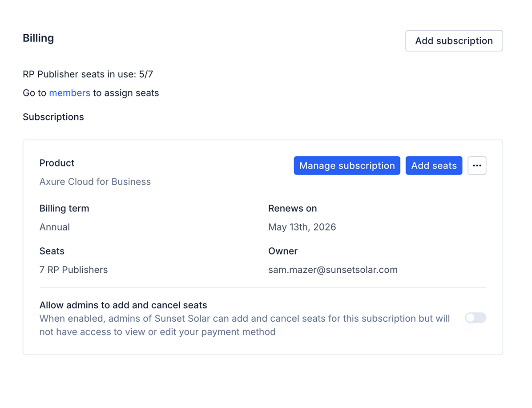
Task: Click the Seats field label
Action: (x=52, y=251)
